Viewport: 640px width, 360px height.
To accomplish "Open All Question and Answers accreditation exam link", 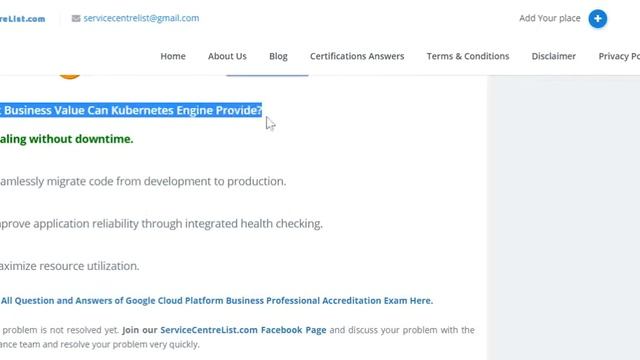I will tap(216, 301).
